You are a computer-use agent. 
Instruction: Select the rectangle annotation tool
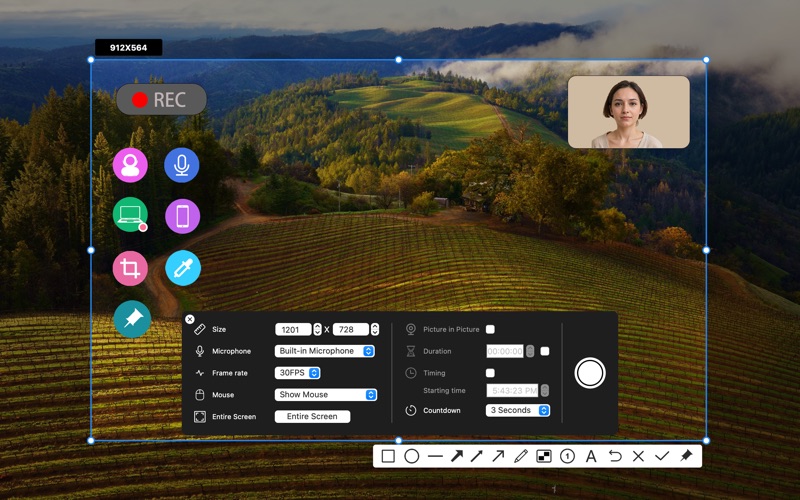[388, 456]
